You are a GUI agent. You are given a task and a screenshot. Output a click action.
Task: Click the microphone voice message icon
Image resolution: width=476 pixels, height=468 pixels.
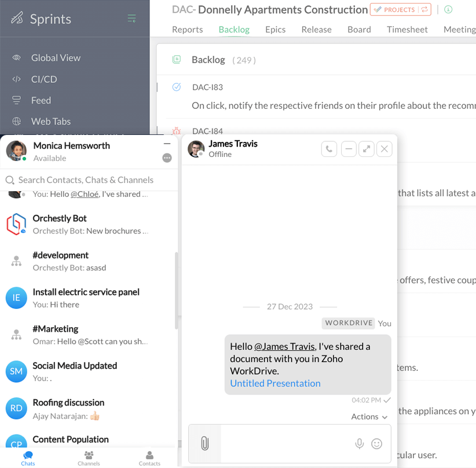click(360, 444)
